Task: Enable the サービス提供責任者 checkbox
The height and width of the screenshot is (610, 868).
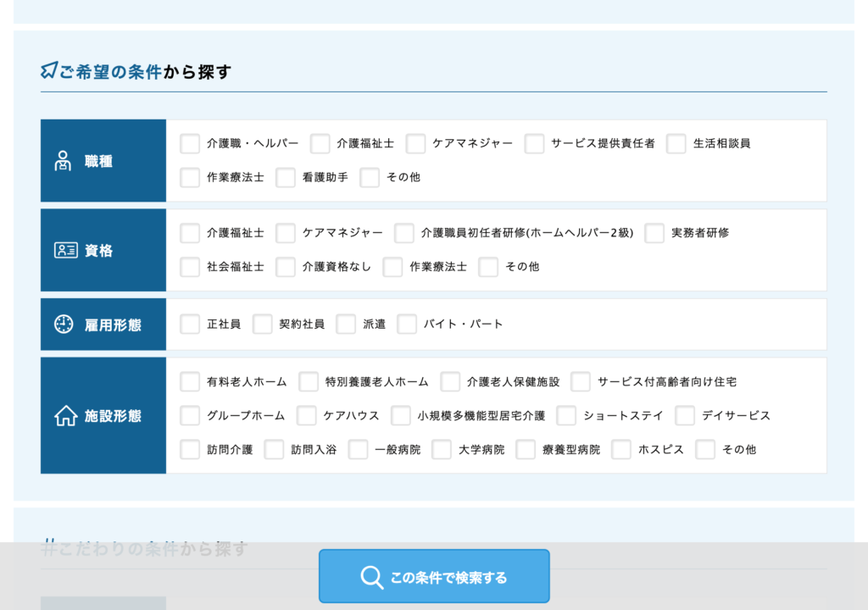Action: [534, 143]
